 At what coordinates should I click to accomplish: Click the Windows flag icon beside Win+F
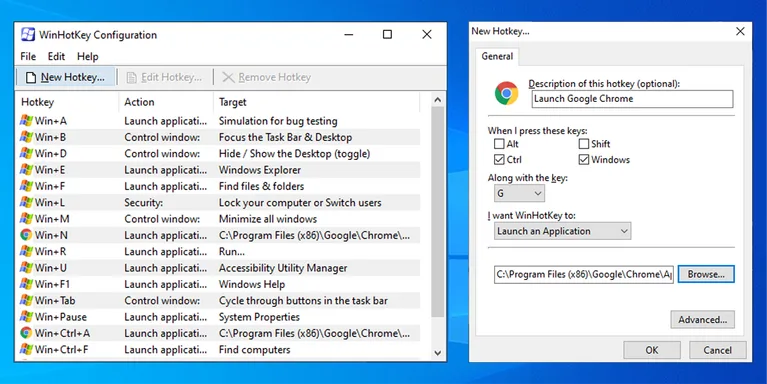click(x=26, y=186)
